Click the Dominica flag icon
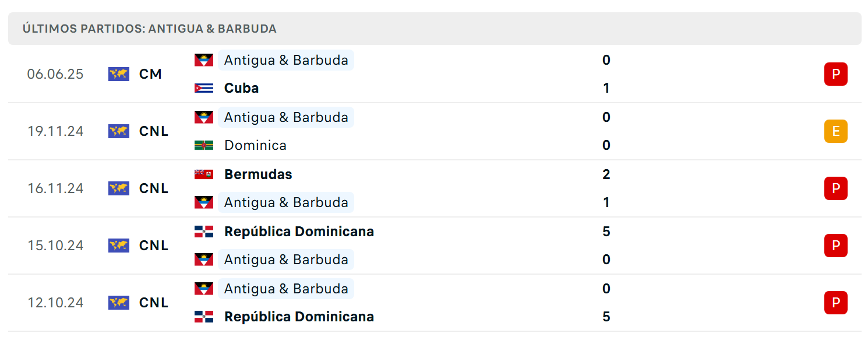Image resolution: width=868 pixels, height=340 pixels. (x=204, y=145)
